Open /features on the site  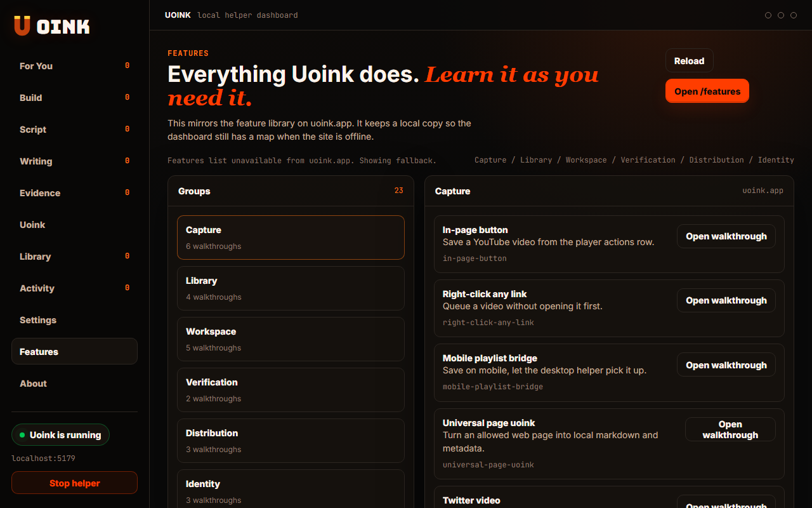tap(707, 91)
